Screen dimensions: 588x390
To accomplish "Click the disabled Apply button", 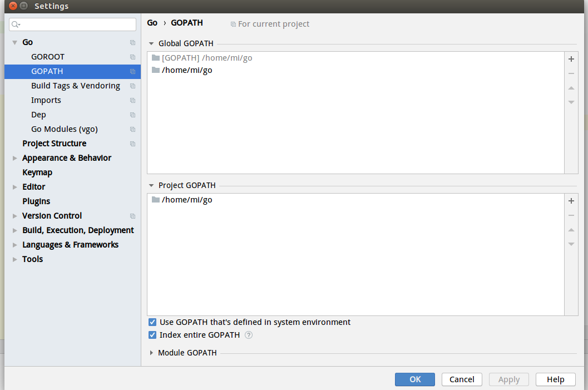I will coord(509,379).
